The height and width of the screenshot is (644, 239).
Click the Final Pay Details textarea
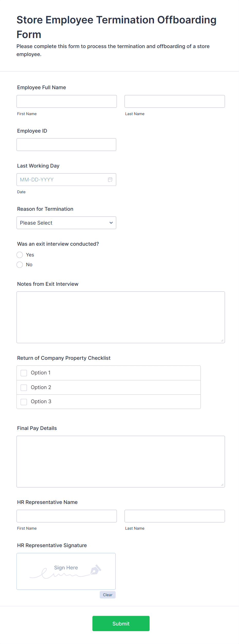point(121,461)
